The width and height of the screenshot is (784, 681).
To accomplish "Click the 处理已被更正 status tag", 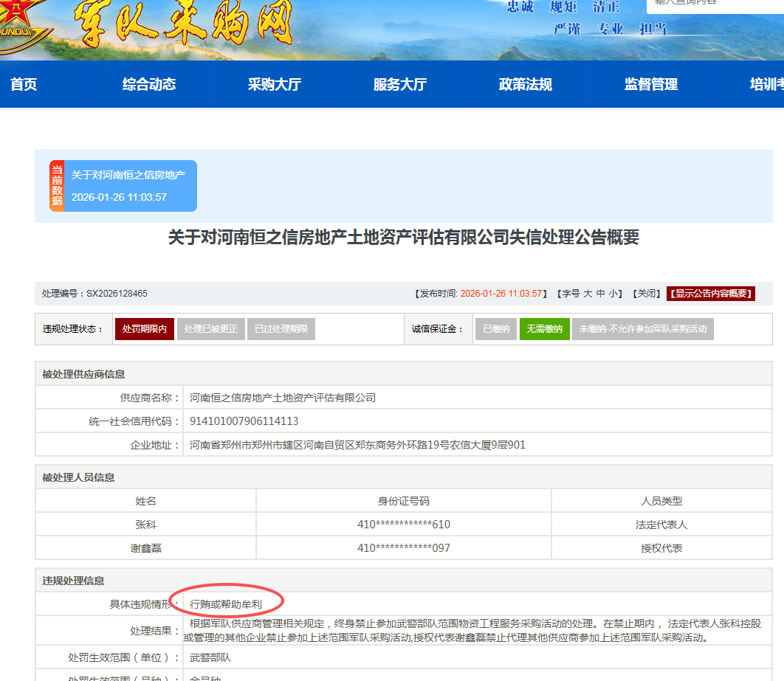I will click(210, 329).
